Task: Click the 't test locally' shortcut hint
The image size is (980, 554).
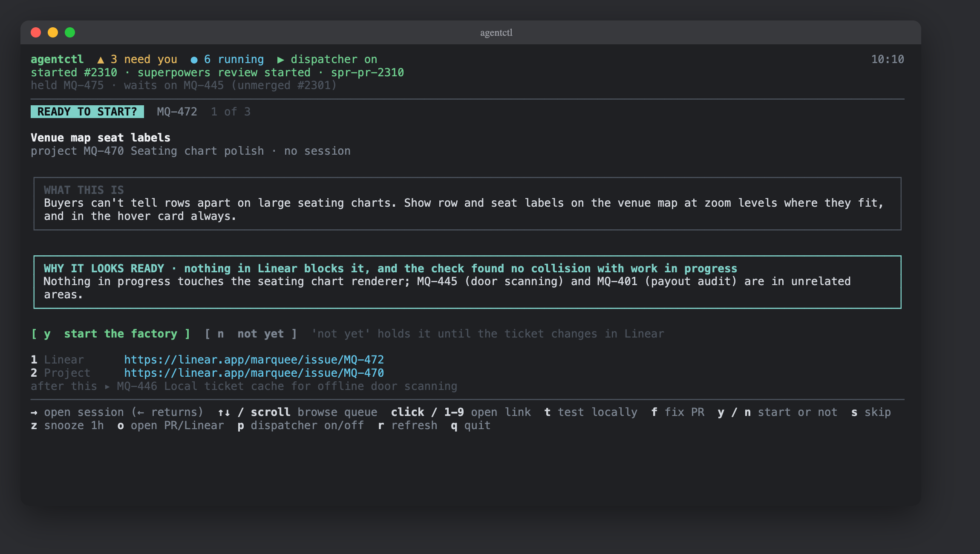Action: tap(591, 412)
